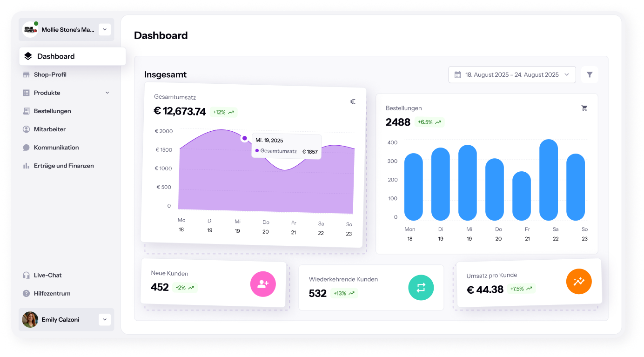Open Kommunikation in the sidebar
Viewport: 644px width, 357px height.
click(56, 148)
